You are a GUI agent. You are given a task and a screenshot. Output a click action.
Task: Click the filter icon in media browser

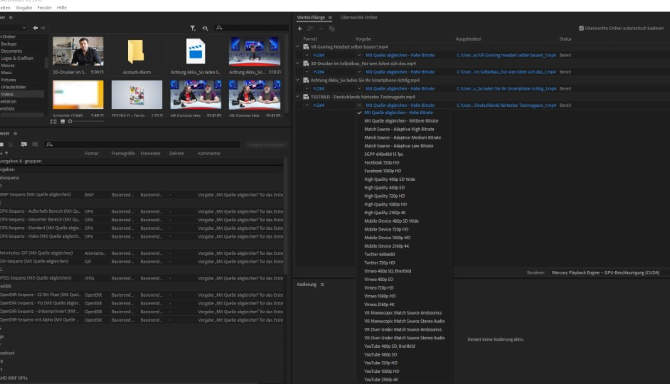click(193, 28)
